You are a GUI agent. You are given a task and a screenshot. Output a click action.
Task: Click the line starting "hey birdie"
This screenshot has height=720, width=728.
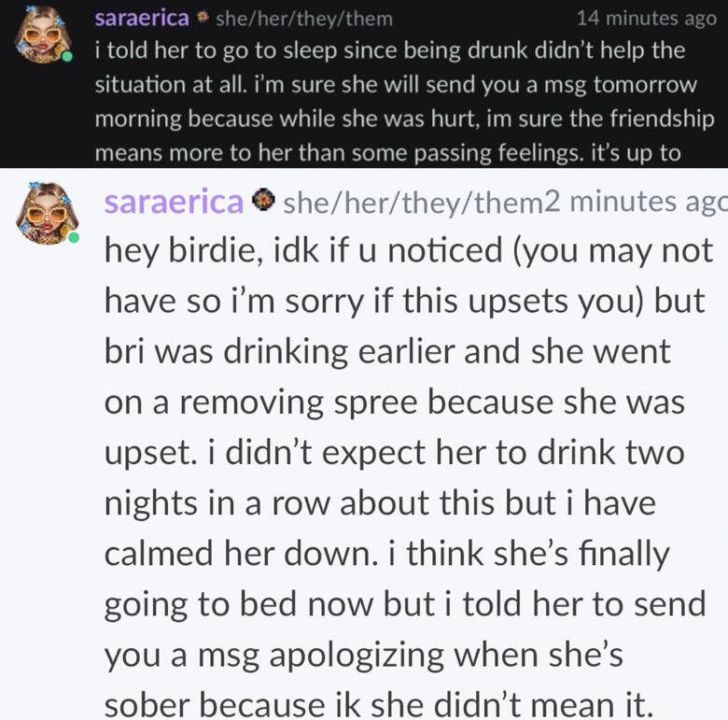(408, 251)
